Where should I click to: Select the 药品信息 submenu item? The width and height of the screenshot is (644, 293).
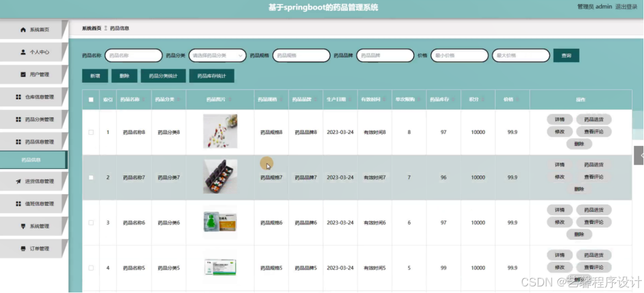click(x=32, y=160)
